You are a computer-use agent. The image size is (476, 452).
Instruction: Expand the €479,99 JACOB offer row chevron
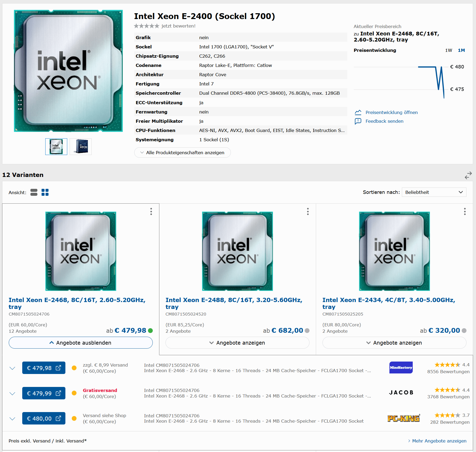[x=12, y=393]
